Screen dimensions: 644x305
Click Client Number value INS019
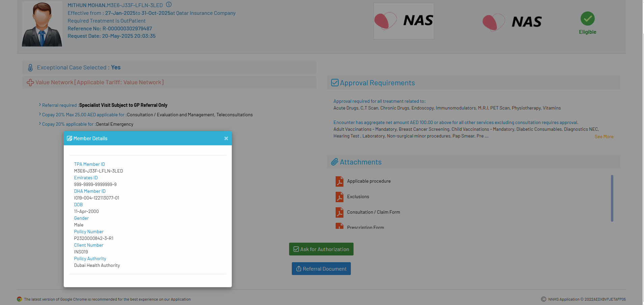81,252
